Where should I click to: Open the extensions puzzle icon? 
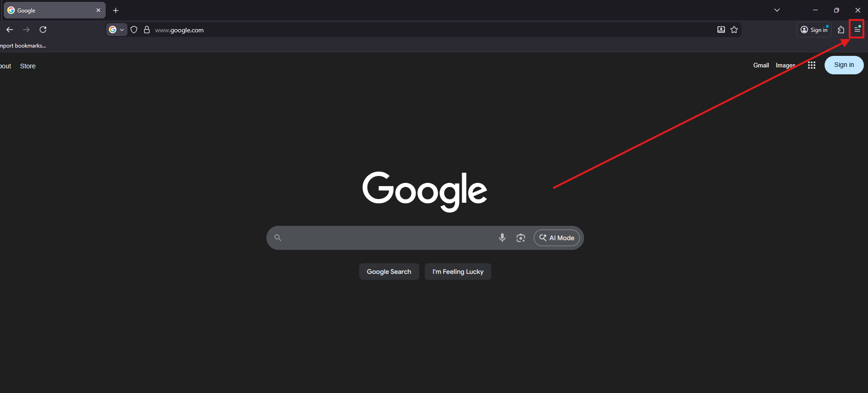pos(841,30)
